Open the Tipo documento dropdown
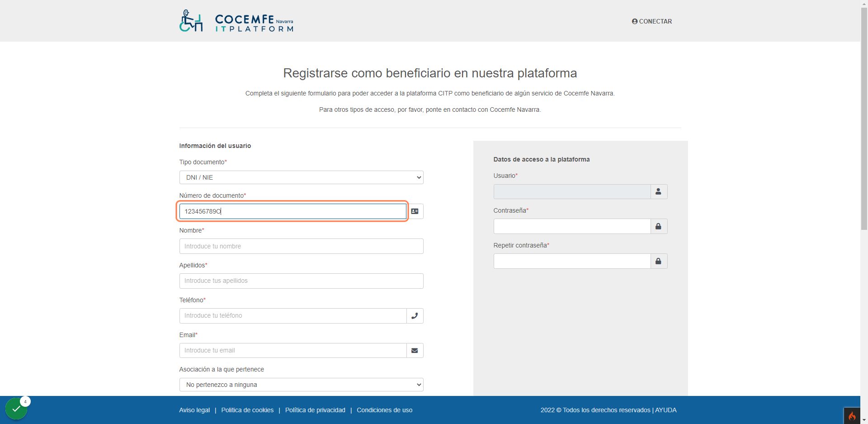Viewport: 868px width, 424px height. tap(302, 177)
